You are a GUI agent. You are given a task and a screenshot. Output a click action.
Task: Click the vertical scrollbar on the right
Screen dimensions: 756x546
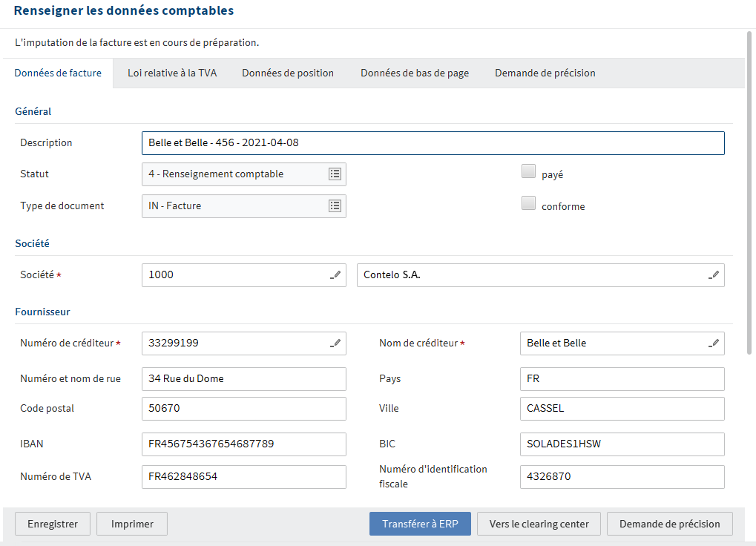coord(750,193)
